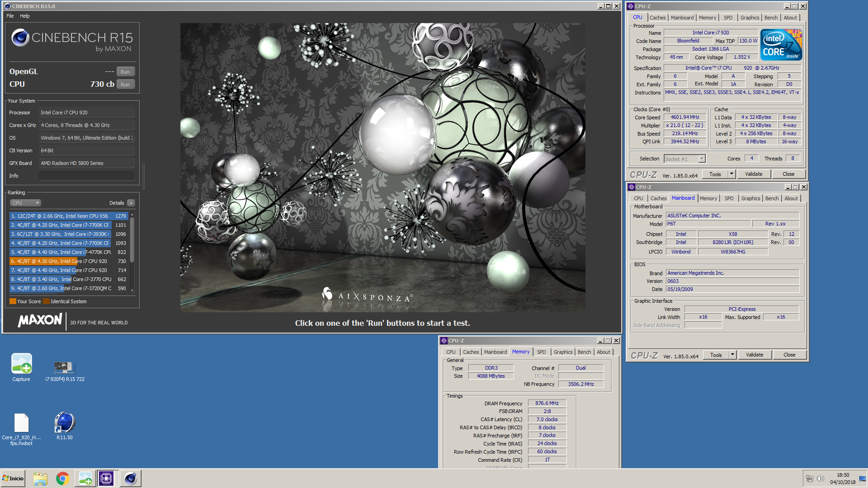Open Graphics tab in the top CPU-Z window

tap(750, 18)
